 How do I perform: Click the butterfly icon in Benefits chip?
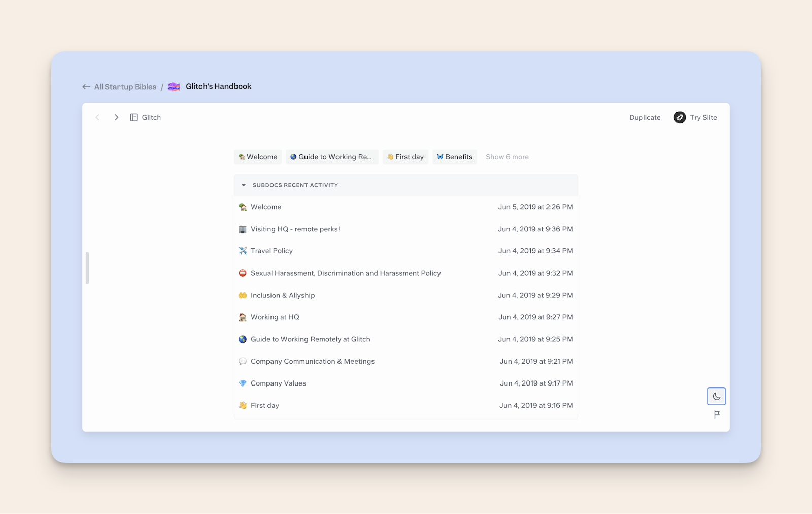click(440, 157)
